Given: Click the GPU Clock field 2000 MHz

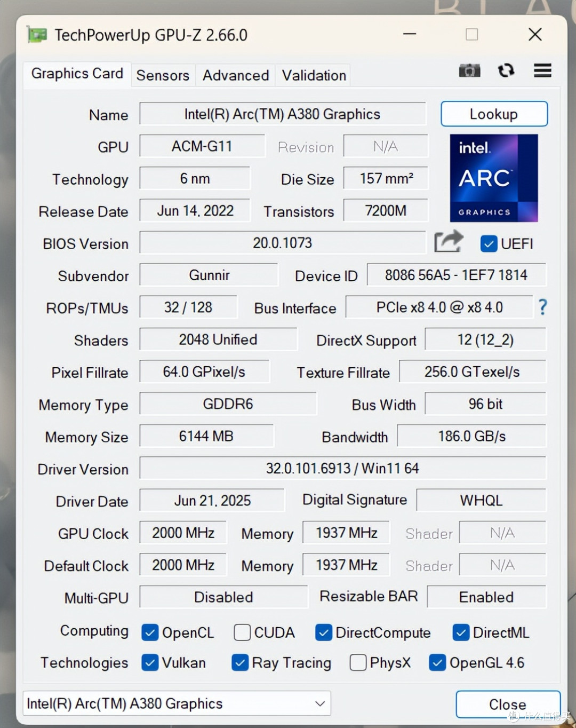Looking at the screenshot, I should tap(183, 533).
